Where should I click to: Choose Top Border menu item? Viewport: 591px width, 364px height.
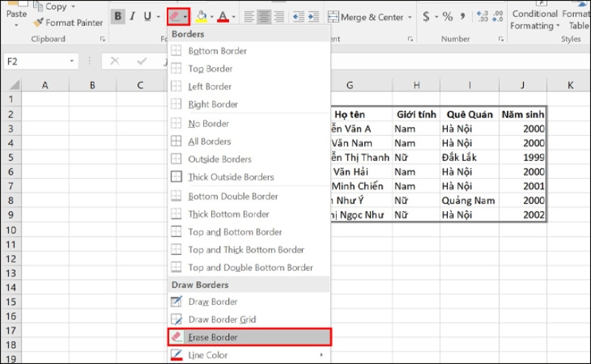tap(249, 69)
